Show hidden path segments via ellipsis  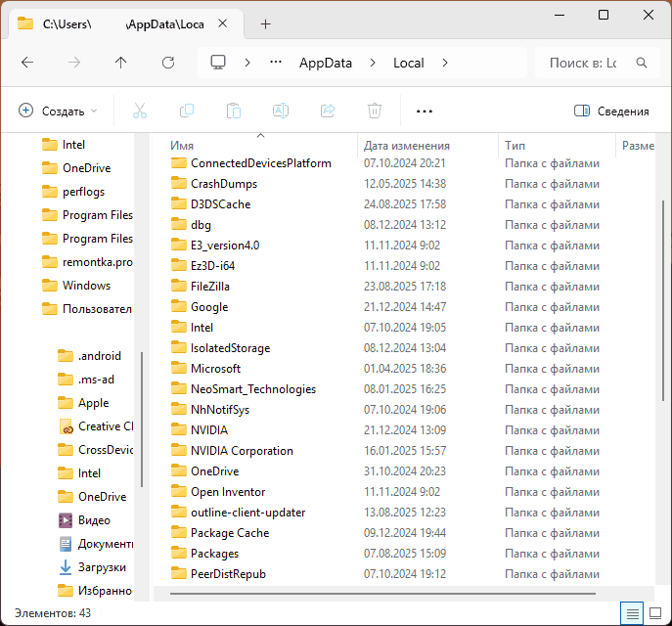click(x=276, y=63)
